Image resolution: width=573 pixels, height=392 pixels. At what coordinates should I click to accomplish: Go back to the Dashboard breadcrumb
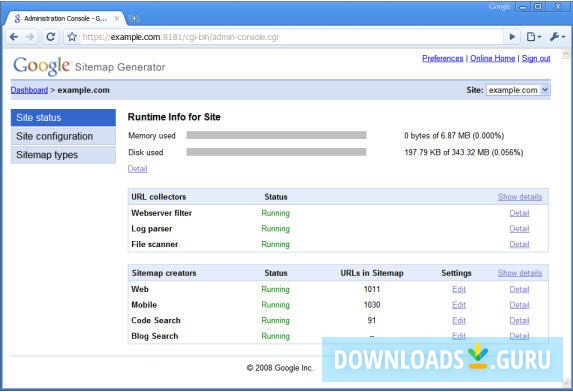pyautogui.click(x=29, y=90)
